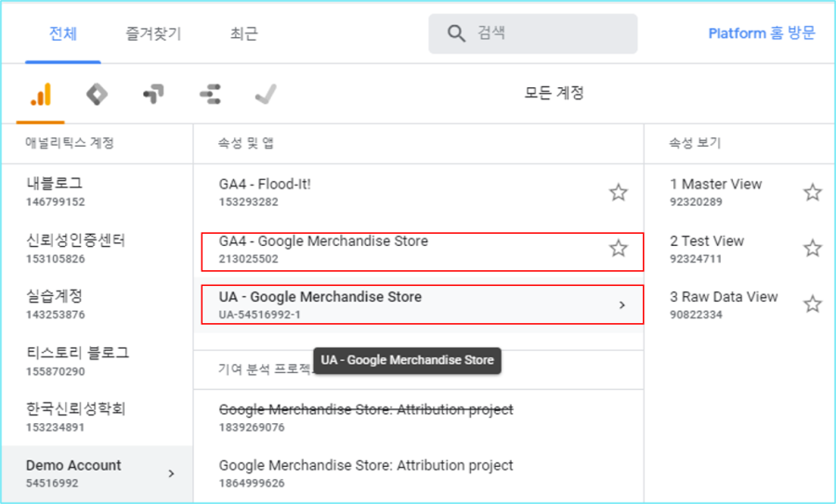Viewport: 836px width, 504px height.
Task: Star the GA4 - Flood-It! property
Action: [619, 192]
